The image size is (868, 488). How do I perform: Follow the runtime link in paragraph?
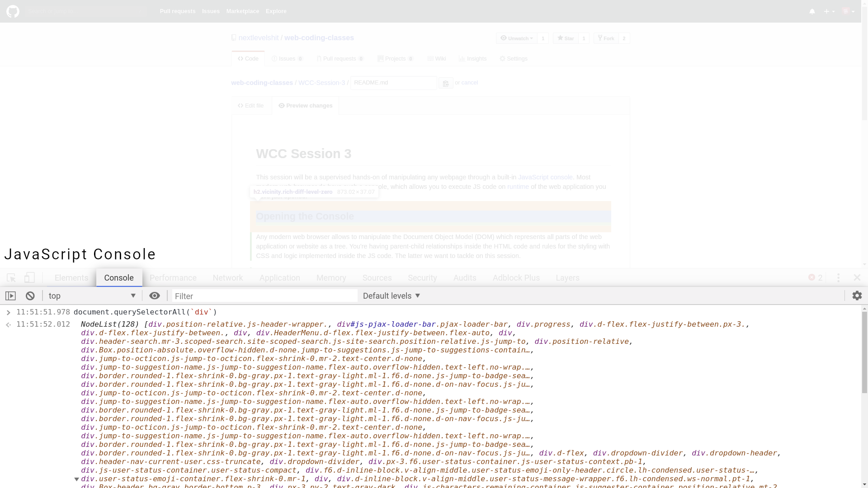(x=518, y=187)
